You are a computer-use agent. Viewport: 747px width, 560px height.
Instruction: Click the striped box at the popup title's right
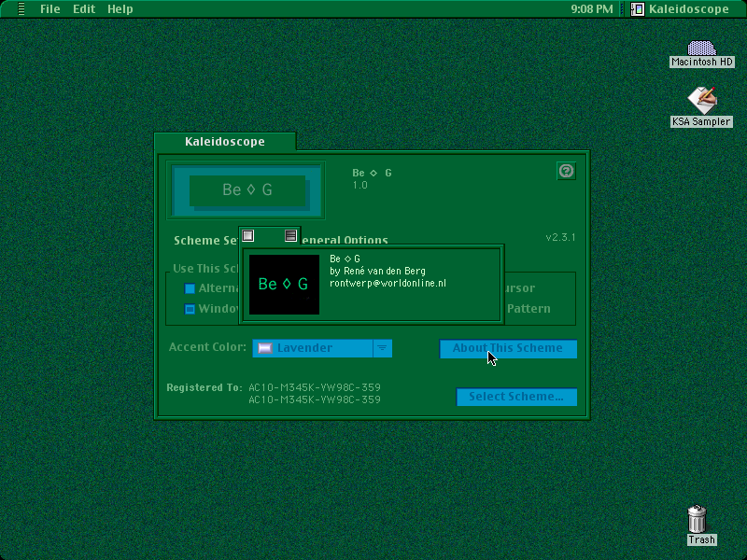point(290,236)
